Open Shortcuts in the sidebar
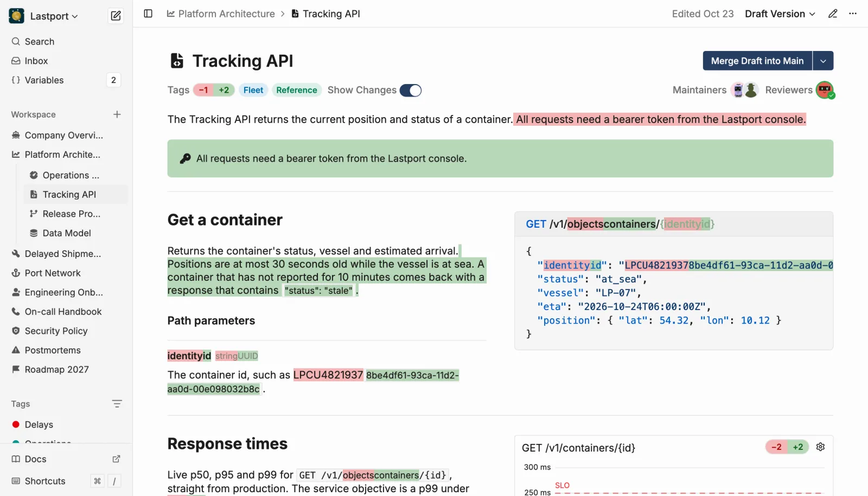 pos(45,481)
